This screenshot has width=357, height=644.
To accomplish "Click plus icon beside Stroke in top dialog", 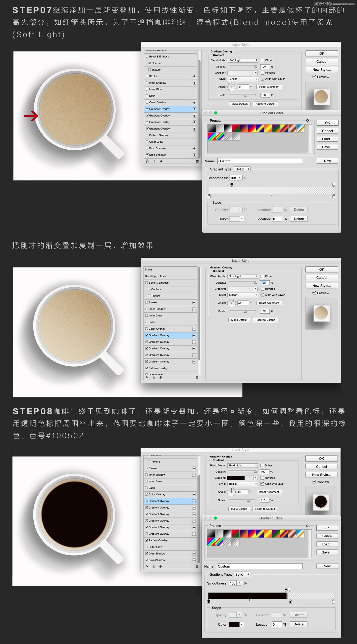I will click(x=194, y=76).
